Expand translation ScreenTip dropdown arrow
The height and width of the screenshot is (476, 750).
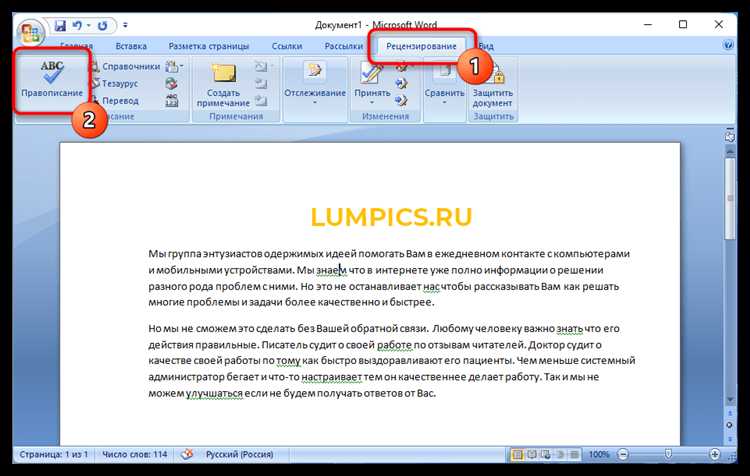(x=181, y=66)
